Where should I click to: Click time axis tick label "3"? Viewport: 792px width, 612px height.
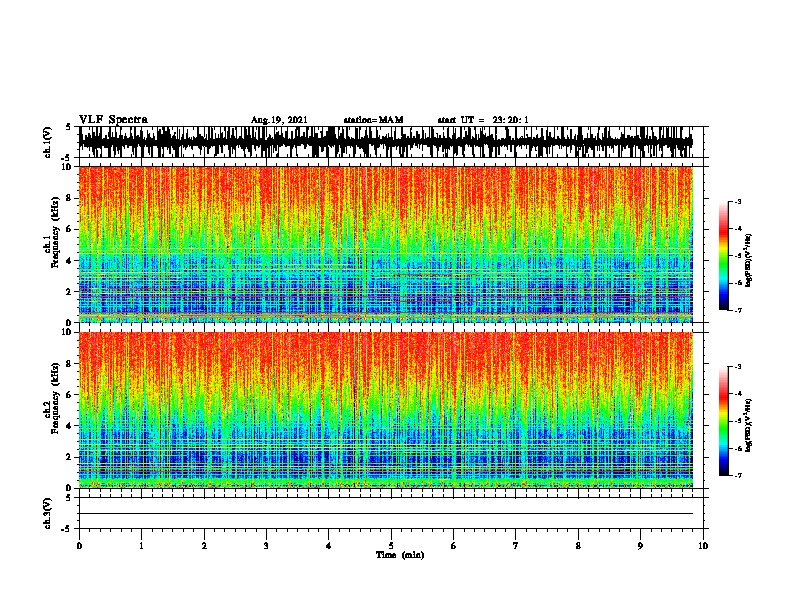point(266,546)
